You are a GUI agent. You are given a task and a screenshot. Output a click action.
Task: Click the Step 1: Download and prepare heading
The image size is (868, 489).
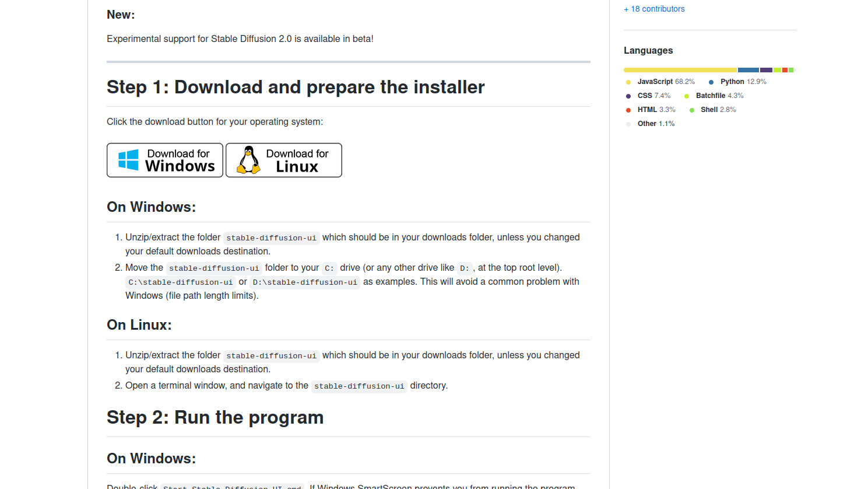point(296,87)
